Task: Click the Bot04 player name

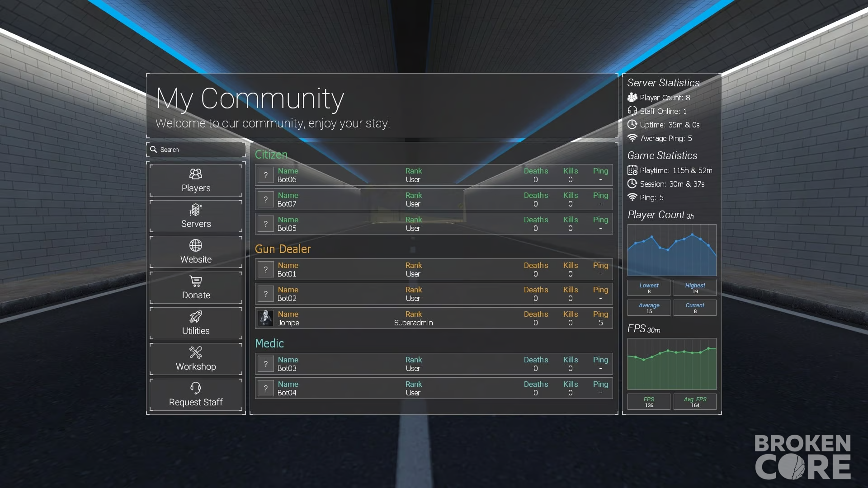Action: [287, 393]
